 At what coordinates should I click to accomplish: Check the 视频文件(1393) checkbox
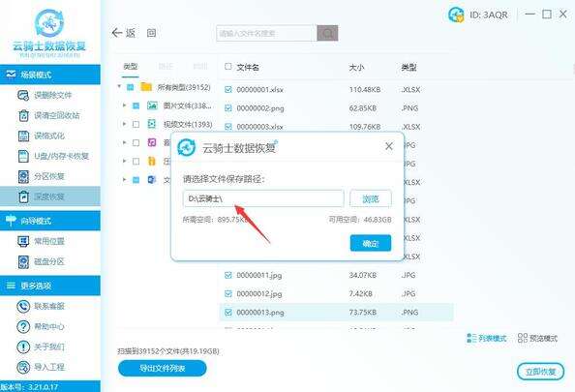click(136, 124)
